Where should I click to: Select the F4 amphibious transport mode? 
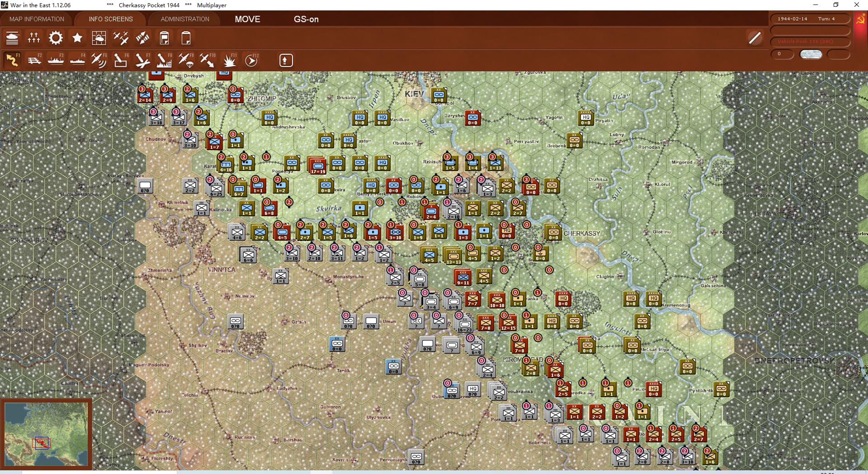[77, 60]
